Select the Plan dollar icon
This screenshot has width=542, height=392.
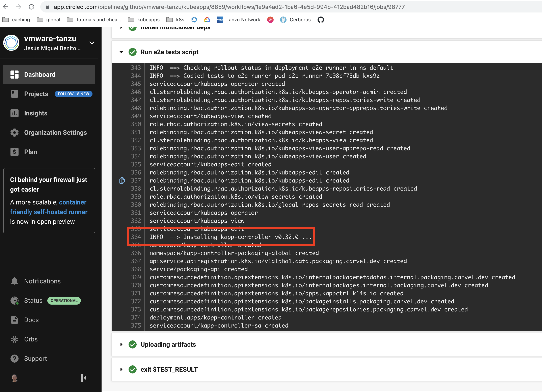14,152
